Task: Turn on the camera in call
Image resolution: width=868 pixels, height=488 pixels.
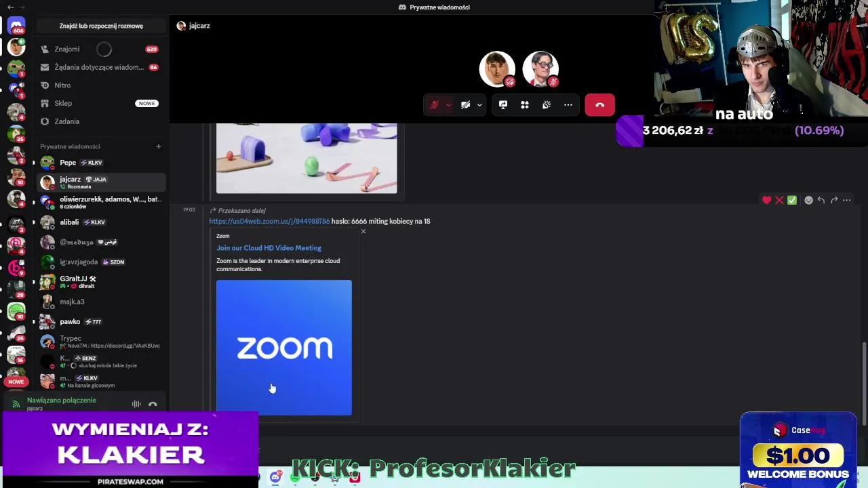Action: (x=465, y=105)
